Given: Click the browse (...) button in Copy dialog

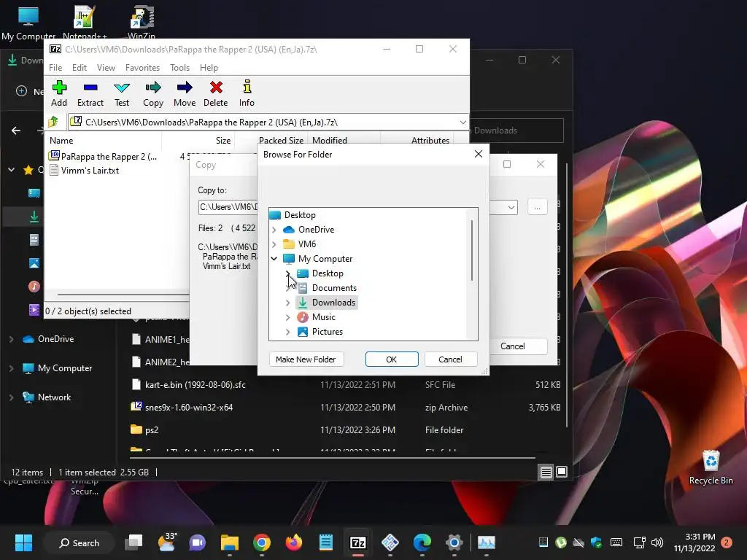Looking at the screenshot, I should [537, 207].
